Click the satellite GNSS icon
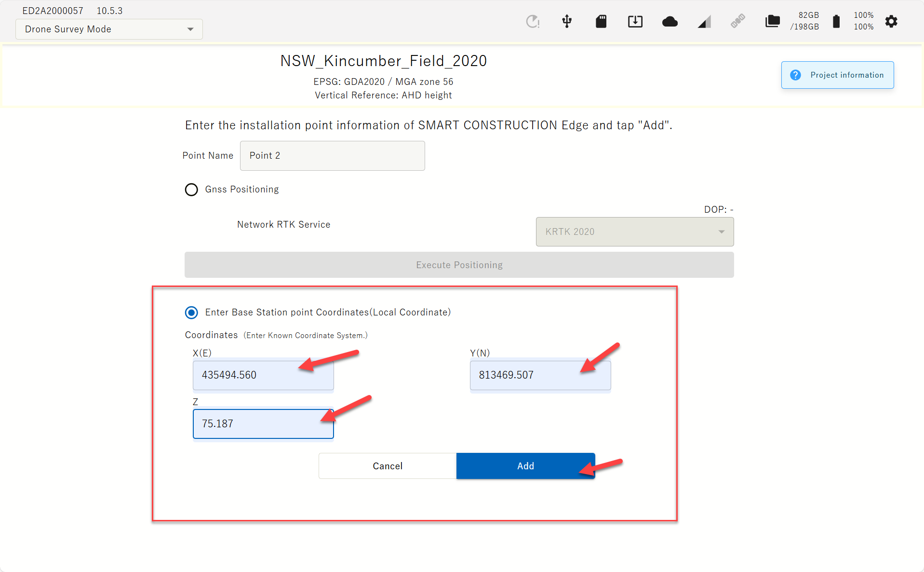Image resolution: width=924 pixels, height=572 pixels. tap(738, 21)
